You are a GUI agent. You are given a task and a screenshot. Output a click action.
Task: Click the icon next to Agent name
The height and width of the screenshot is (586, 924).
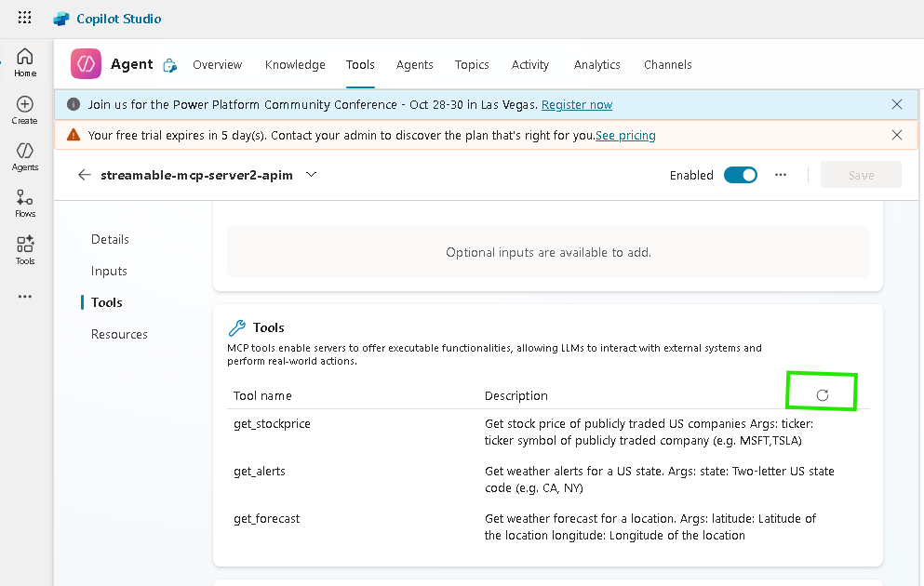click(x=169, y=65)
